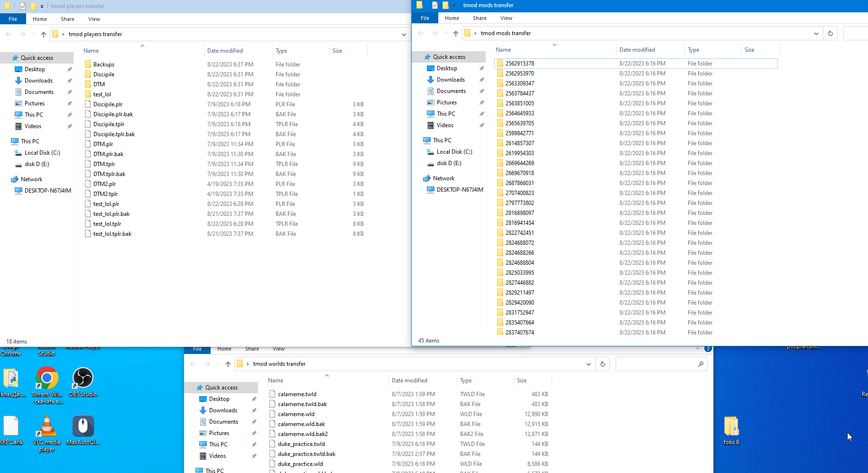
Task: Refresh the tmod worlds transfer folder
Action: pyautogui.click(x=603, y=364)
